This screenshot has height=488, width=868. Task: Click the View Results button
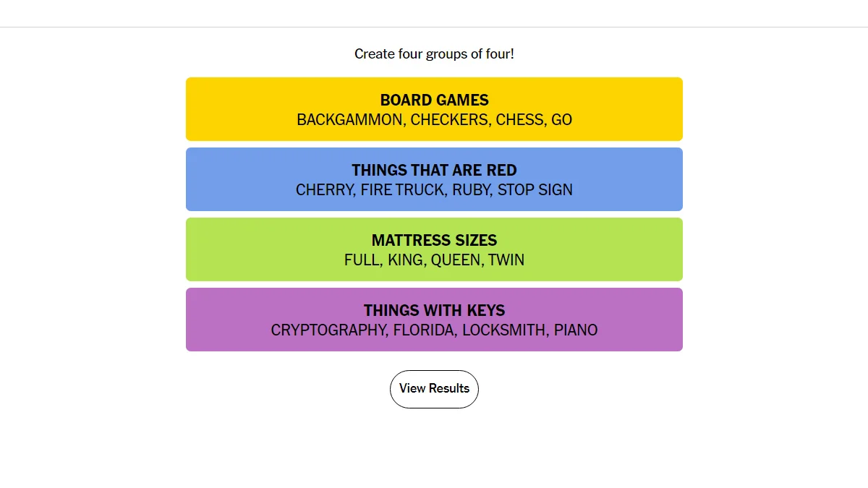[434, 389]
